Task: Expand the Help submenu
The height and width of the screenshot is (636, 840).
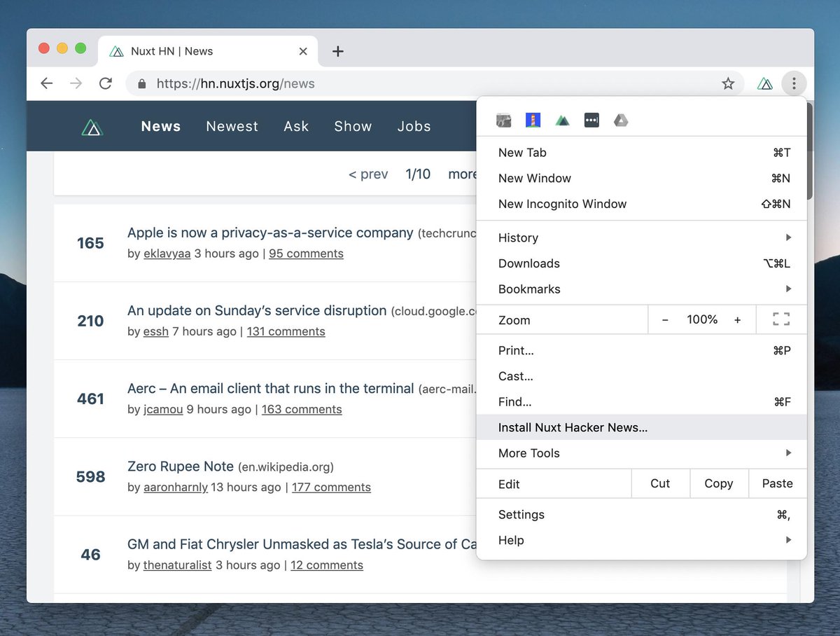Action: click(642, 540)
